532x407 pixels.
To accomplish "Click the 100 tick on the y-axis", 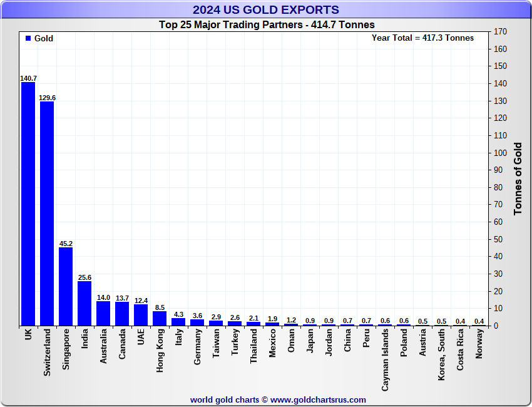I will pos(501,153).
